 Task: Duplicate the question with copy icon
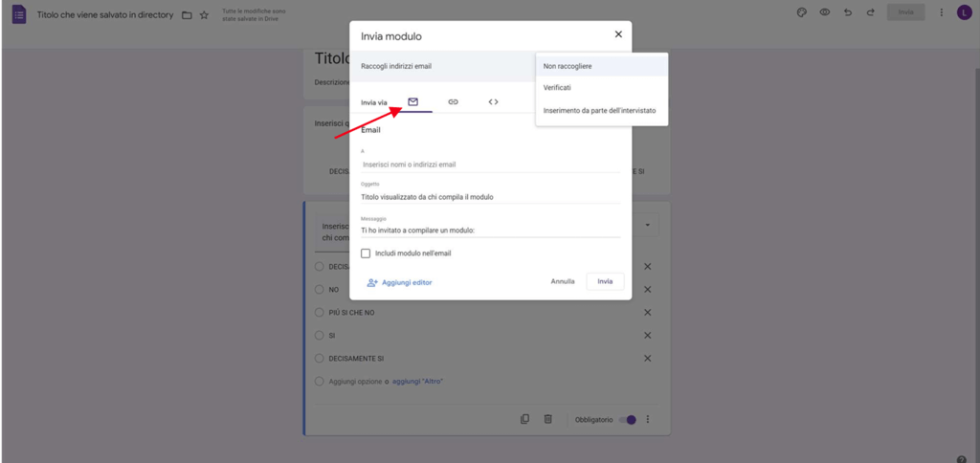coord(524,419)
